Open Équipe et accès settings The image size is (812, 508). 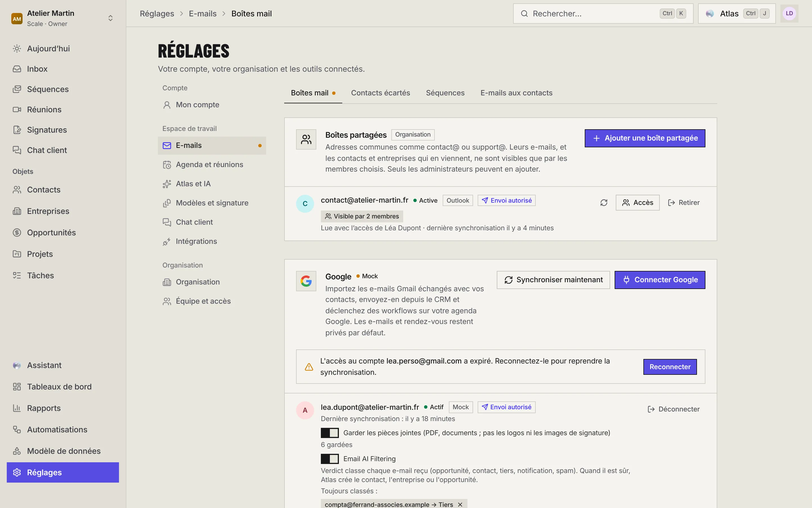[x=212, y=301]
